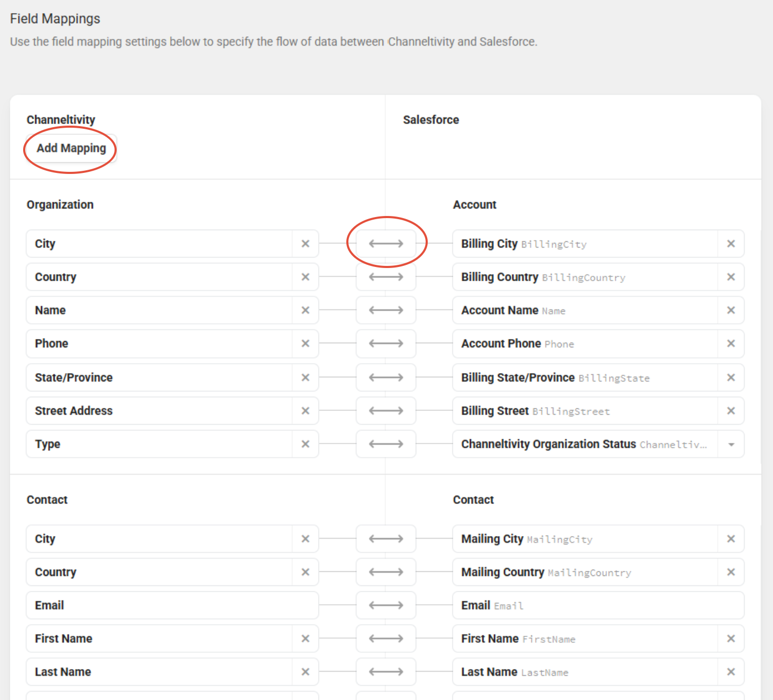Remove the Channeltivity First Name selection

(305, 639)
